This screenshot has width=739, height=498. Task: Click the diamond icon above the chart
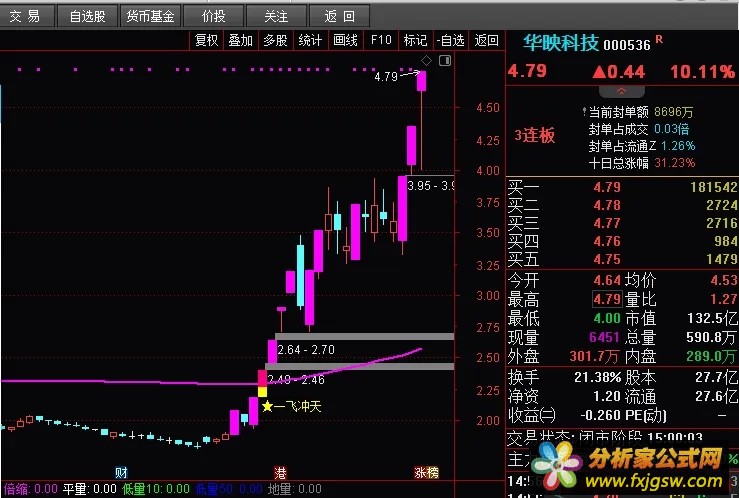pyautogui.click(x=426, y=60)
